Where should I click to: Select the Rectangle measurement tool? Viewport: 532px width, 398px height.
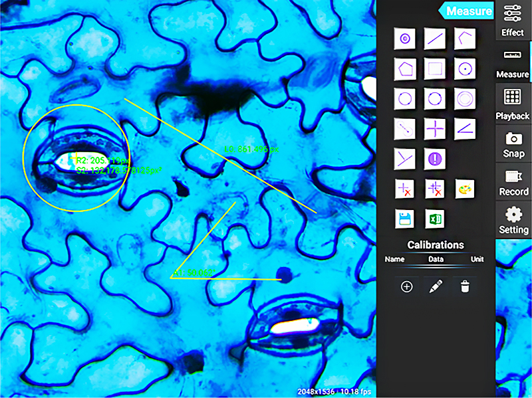click(x=435, y=68)
